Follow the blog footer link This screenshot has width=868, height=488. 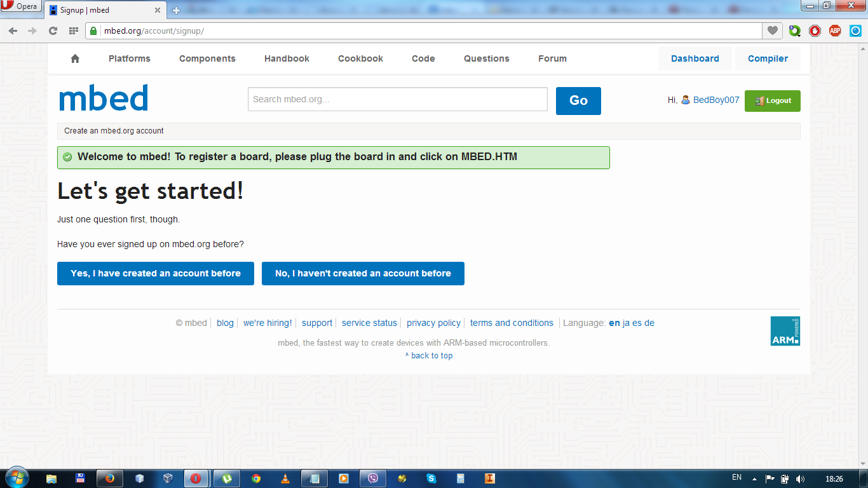(225, 323)
